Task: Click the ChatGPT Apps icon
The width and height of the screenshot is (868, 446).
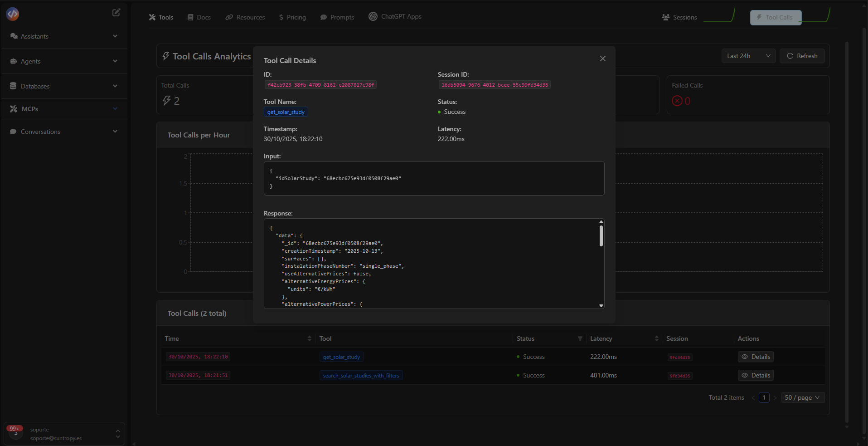Action: point(373,16)
